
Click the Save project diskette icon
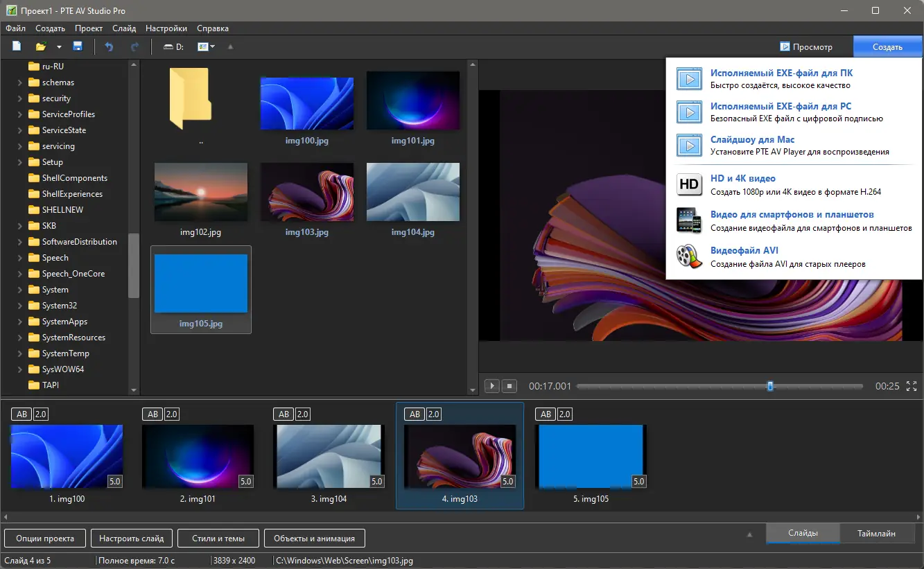(78, 46)
